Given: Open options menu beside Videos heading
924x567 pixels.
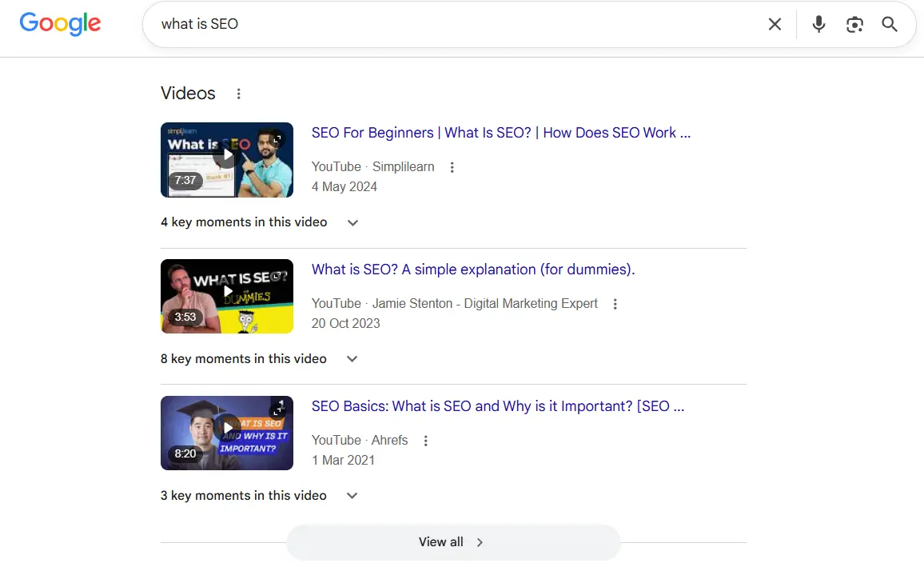Looking at the screenshot, I should coord(239,94).
